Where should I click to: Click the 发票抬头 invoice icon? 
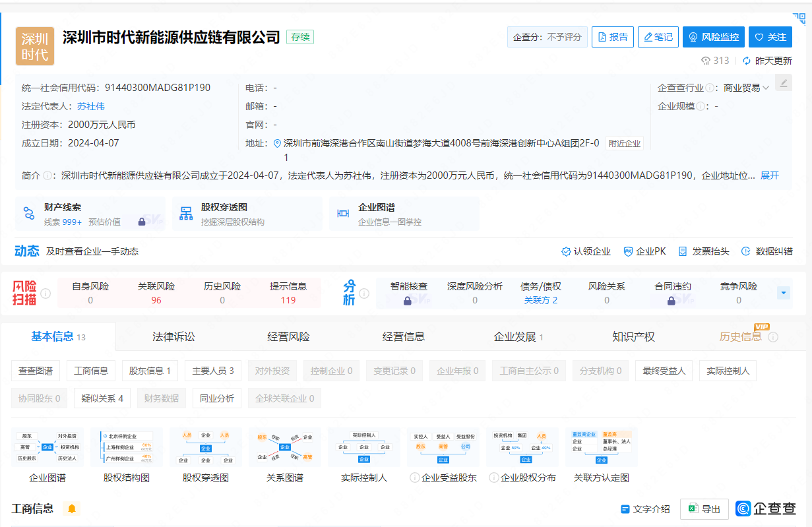tap(683, 251)
